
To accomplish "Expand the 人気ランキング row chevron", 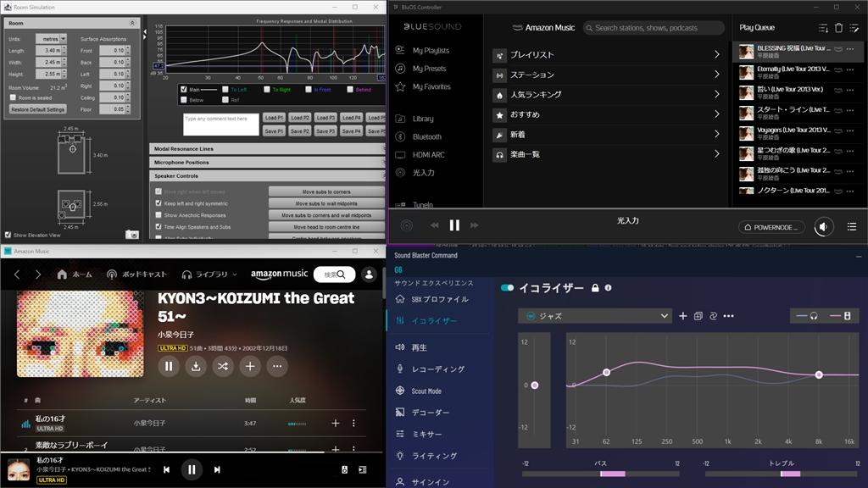I will tap(717, 94).
